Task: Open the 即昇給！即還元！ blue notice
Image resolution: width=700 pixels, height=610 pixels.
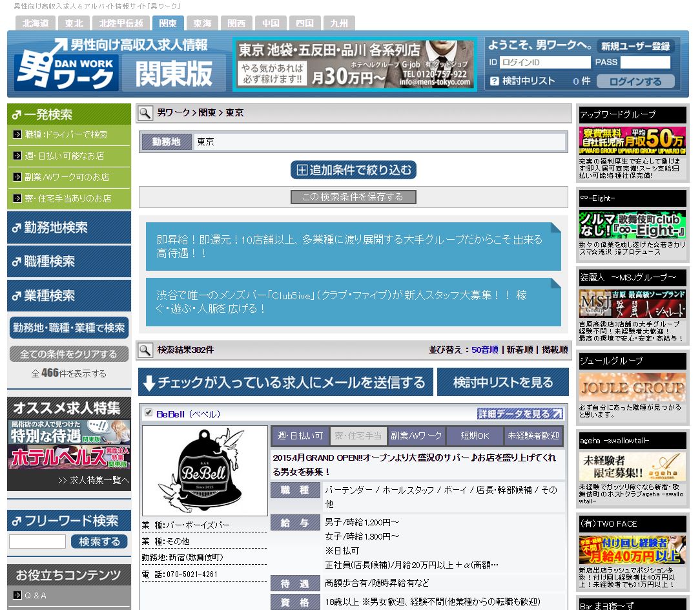Action: click(353, 247)
